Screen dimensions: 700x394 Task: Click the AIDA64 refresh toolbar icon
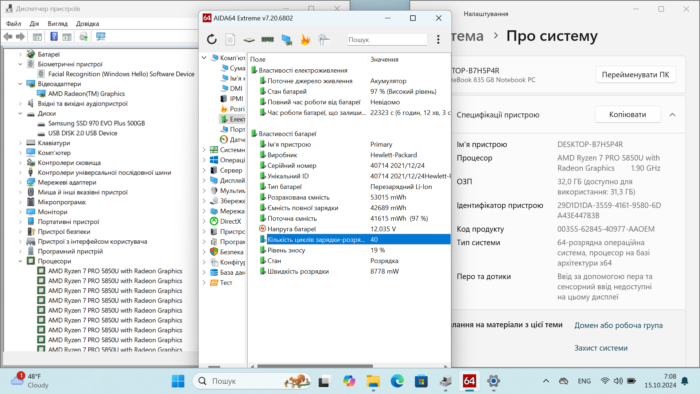point(212,40)
